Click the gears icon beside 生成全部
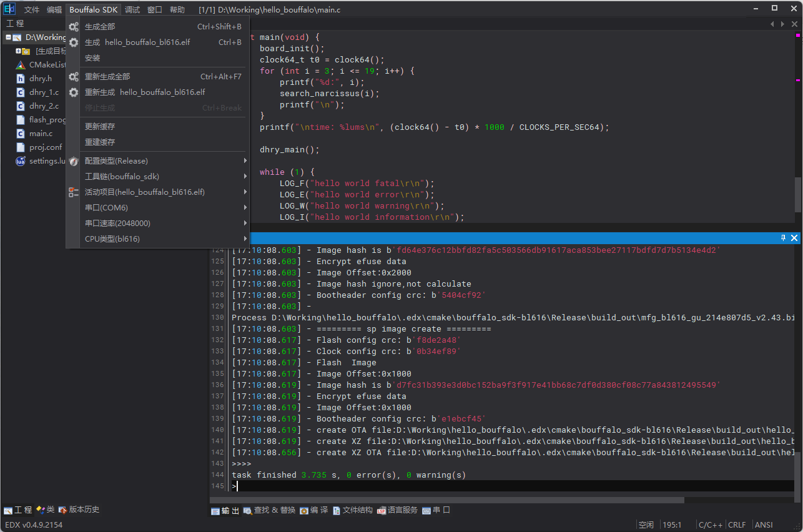 (x=74, y=27)
